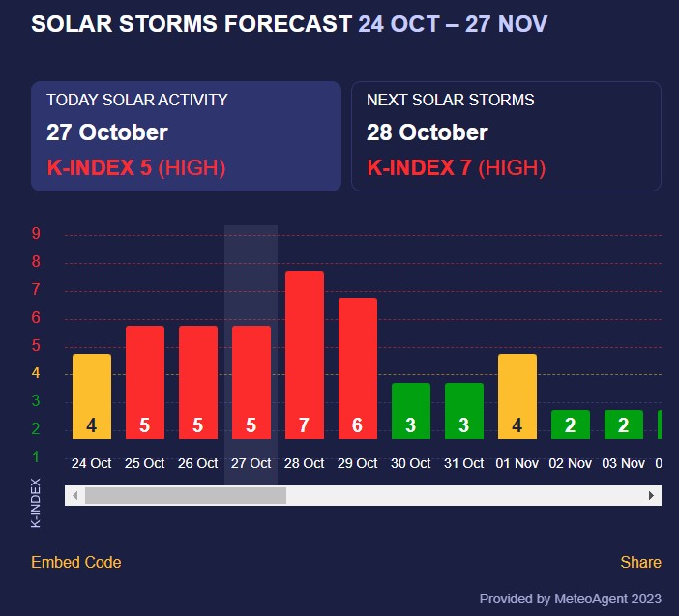Viewport: 679px width, 616px height.
Task: Click the highlighted 27 Oct bar
Action: coord(251,383)
